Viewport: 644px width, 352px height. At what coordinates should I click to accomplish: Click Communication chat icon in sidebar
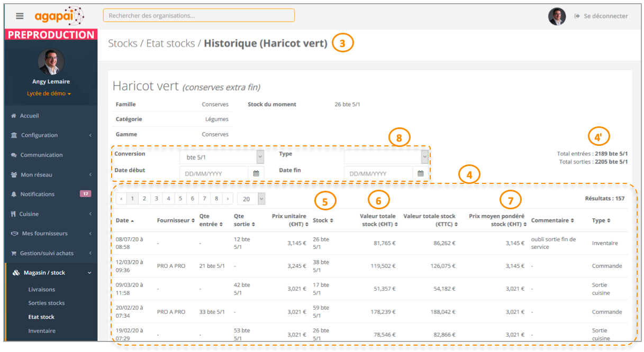[x=14, y=155]
